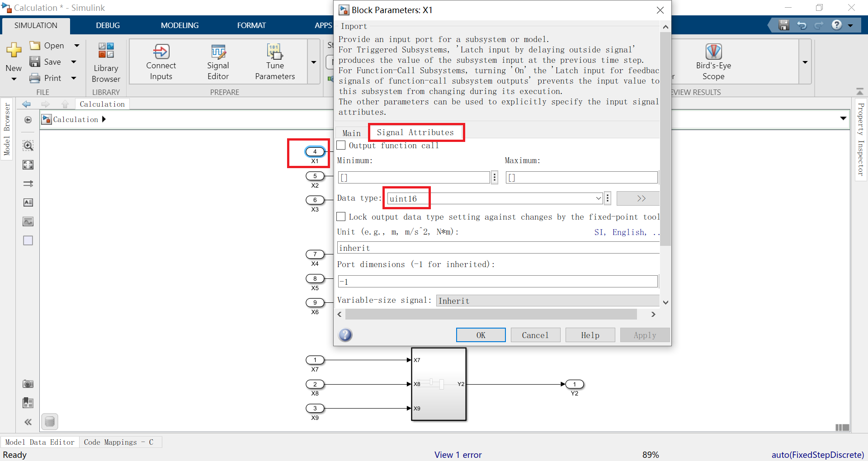Select the Zoom tool in the palette

coord(28,146)
